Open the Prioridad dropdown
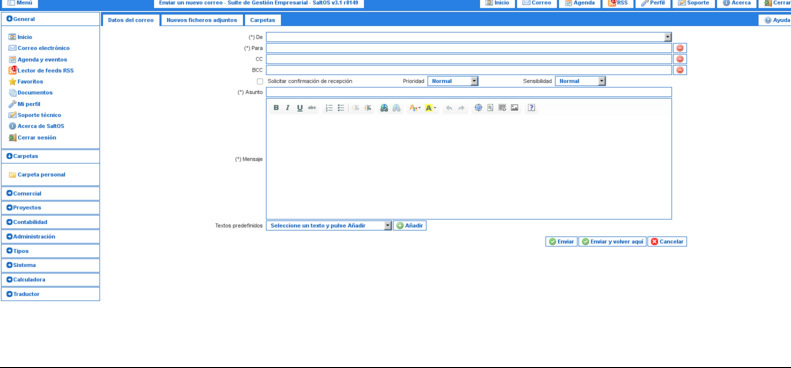Screen dimensions: 791x368 click(x=453, y=81)
